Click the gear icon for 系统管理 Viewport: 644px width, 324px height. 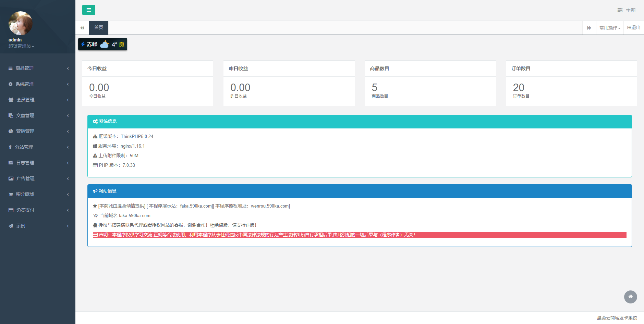point(11,84)
